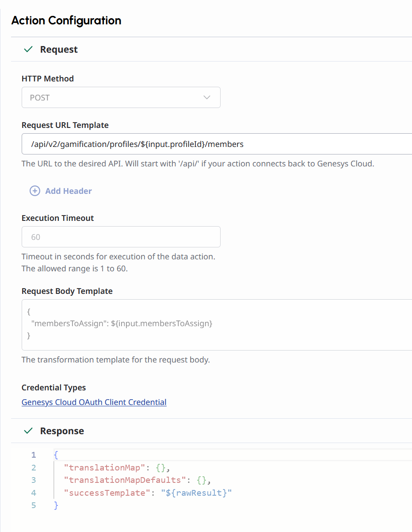The image size is (412, 532).
Task: Place cursor on the translationMap key
Action: click(104, 467)
